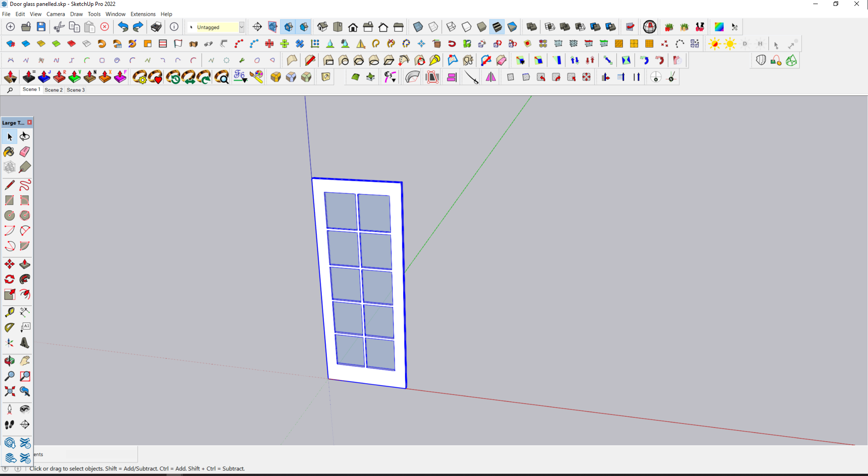Click the rainbow color gradient swatch icon
868x476 pixels.
pos(719,27)
